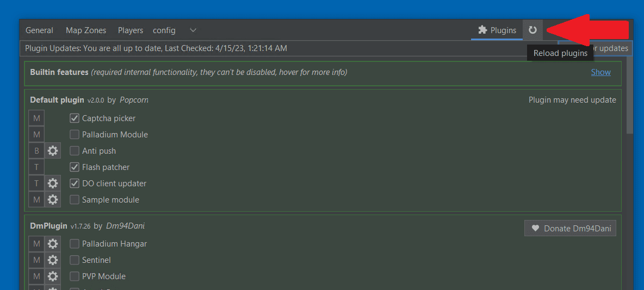The width and height of the screenshot is (644, 290).
Task: Uncheck the Captcha picker checkbox
Action: [x=75, y=118]
